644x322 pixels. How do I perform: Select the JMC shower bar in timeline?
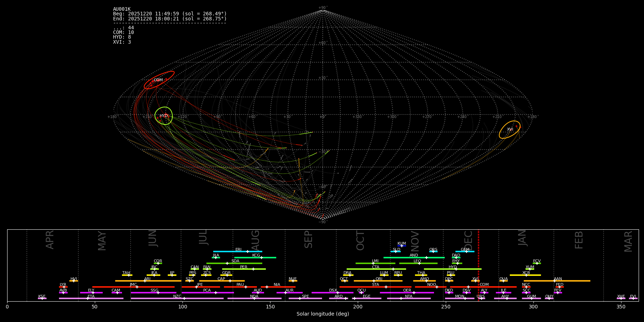coord(133,287)
